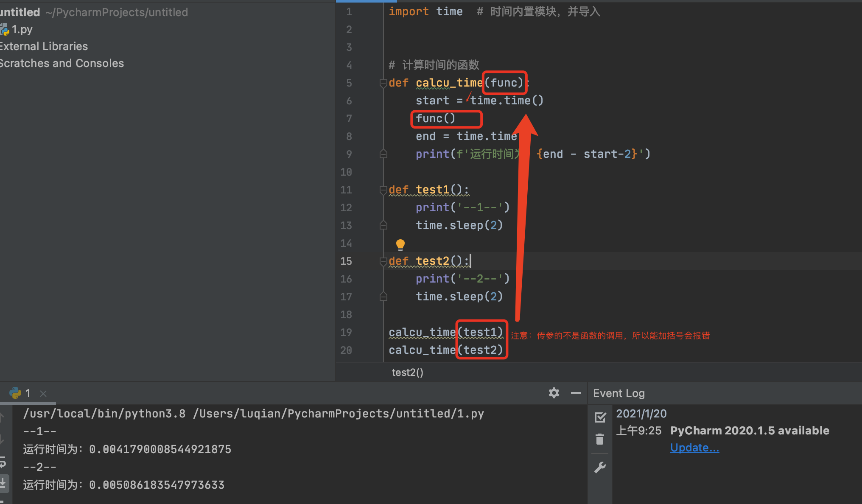Click the 计算时间的函数 comment on line 4

(434, 65)
